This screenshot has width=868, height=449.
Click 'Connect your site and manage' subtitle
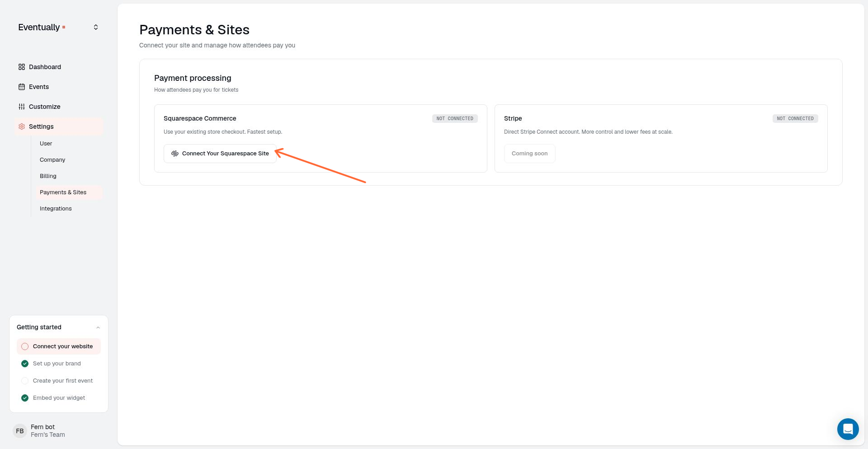tap(217, 45)
